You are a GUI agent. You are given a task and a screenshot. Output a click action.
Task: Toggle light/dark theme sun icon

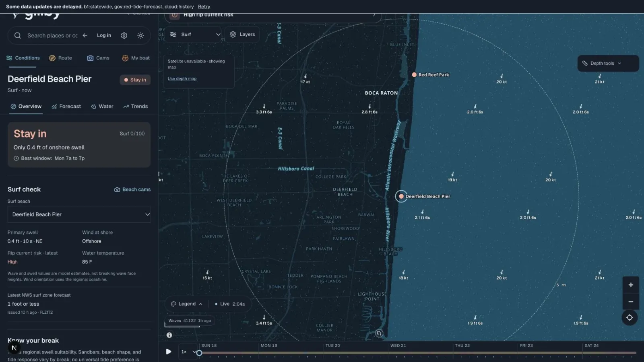tap(140, 35)
